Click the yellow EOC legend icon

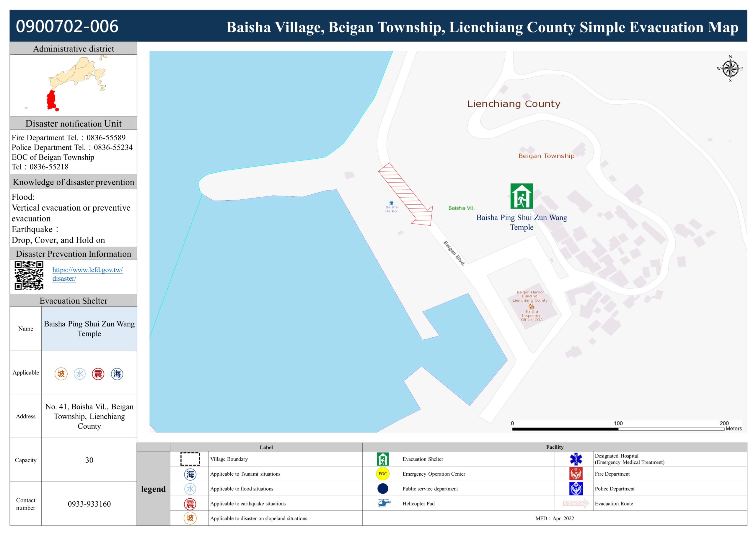[383, 474]
